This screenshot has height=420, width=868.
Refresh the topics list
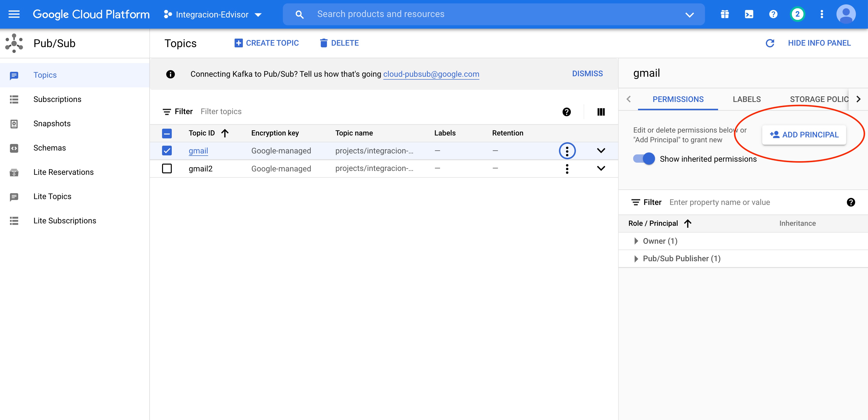(x=770, y=43)
